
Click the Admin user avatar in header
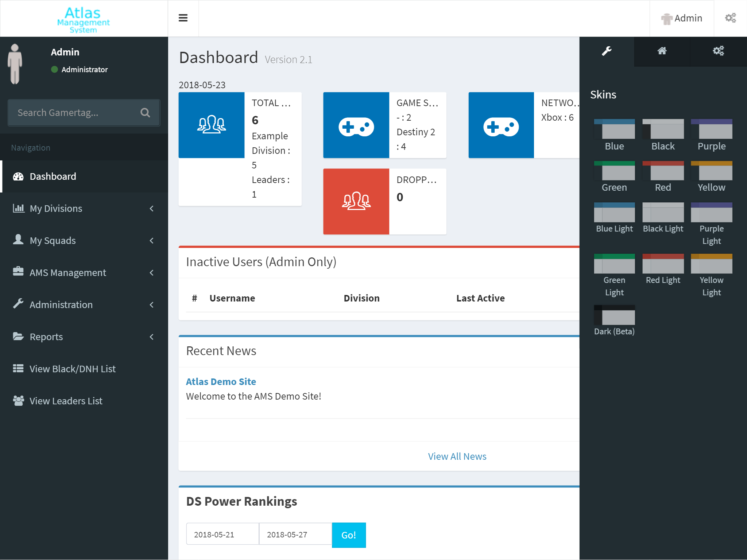(666, 19)
